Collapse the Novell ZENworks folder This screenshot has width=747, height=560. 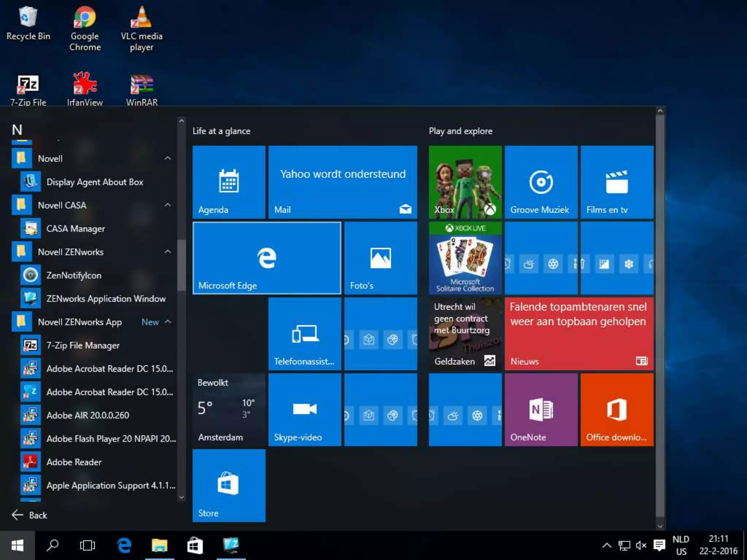click(168, 252)
